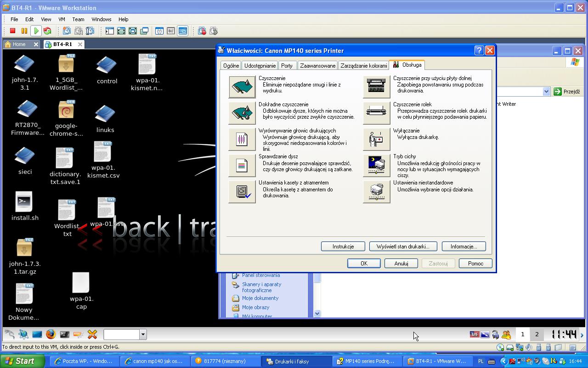Switch to BackTrack workspace 2
588x368 pixels.
[537, 334]
